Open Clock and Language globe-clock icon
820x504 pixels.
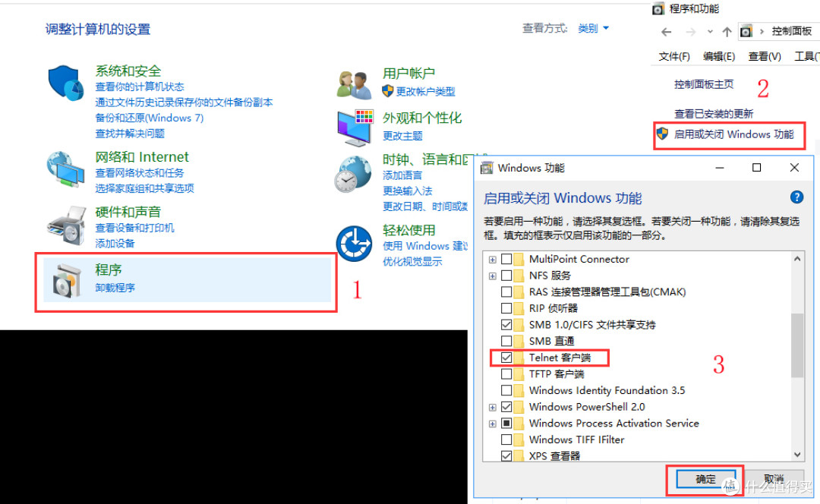coord(353,174)
